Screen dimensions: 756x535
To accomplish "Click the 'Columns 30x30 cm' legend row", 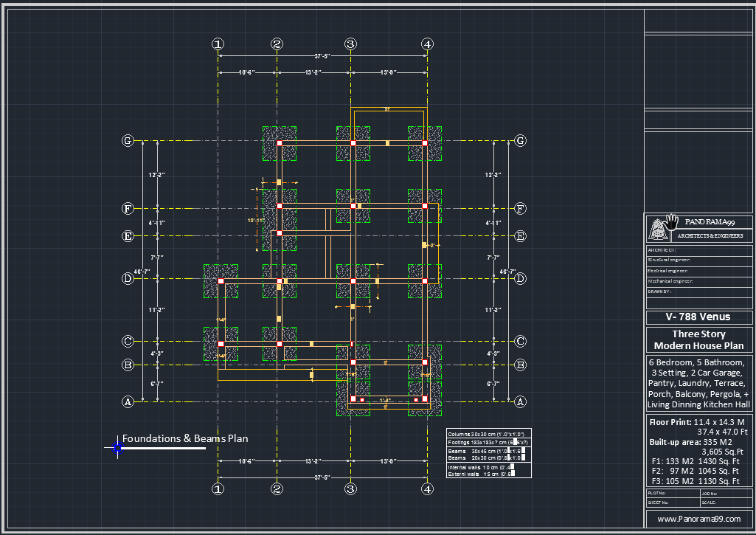I will 489,434.
